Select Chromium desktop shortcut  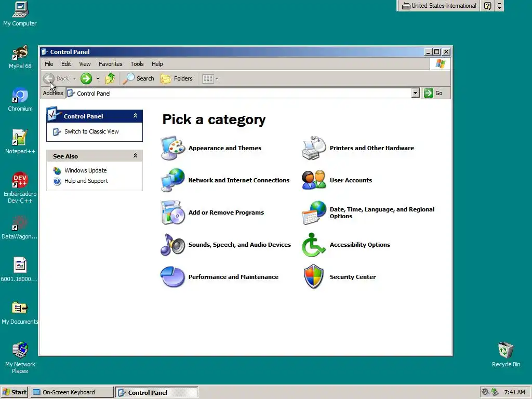[20, 99]
